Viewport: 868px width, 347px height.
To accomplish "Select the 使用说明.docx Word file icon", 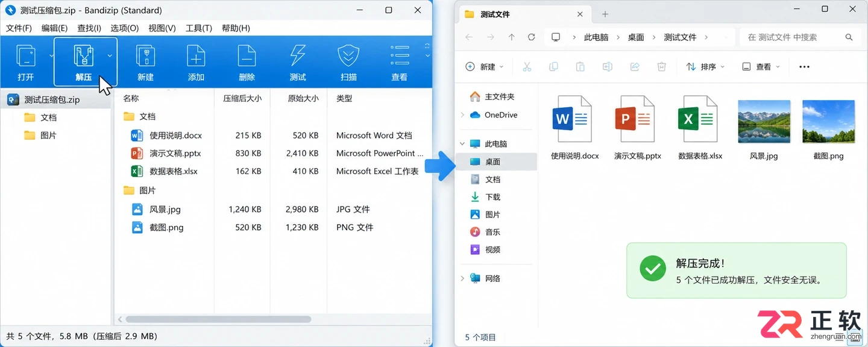I will coord(572,119).
